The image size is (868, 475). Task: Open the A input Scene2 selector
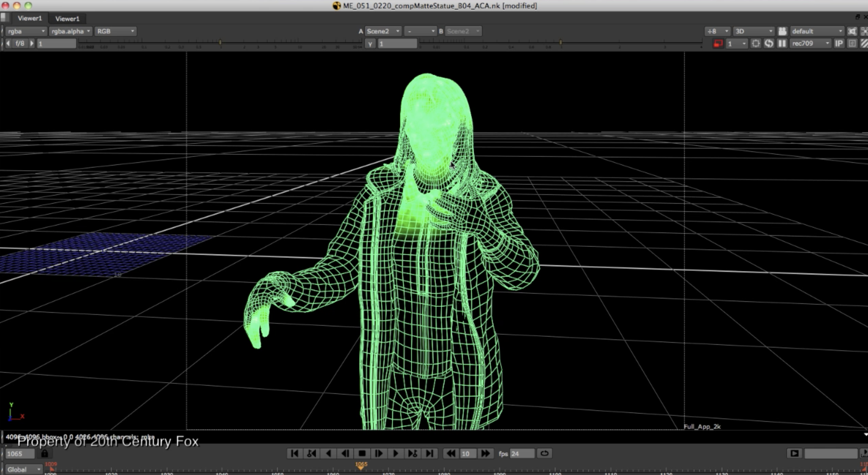pos(383,31)
